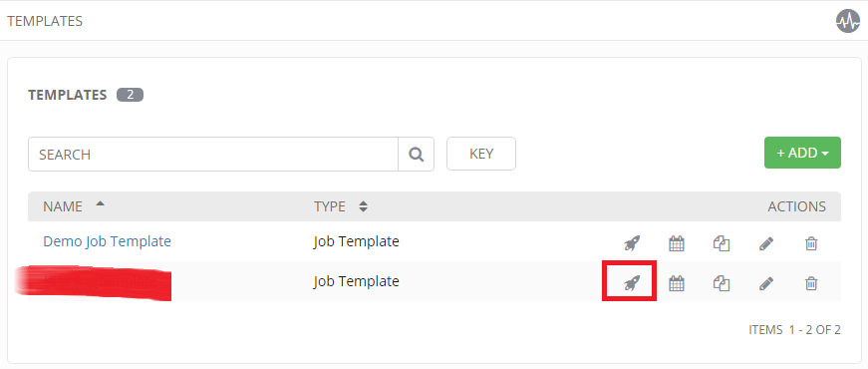Delete the redacted template with the trash icon
Screen dimensions: 868x369
point(811,283)
